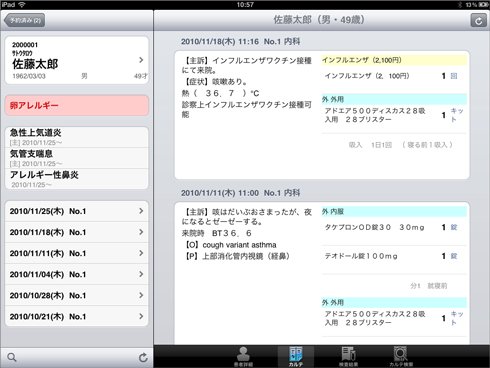Tap the 10:57 clock in status bar
The image size is (490, 368).
coord(245,5)
